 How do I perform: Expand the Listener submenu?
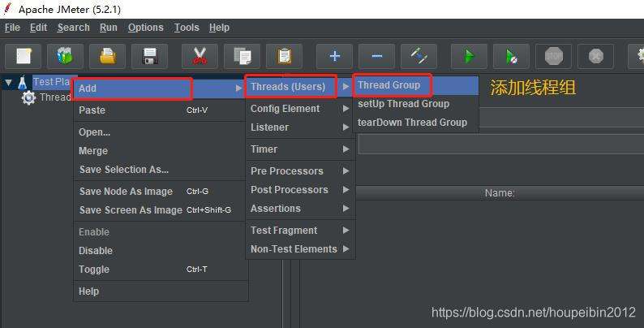[x=300, y=127]
